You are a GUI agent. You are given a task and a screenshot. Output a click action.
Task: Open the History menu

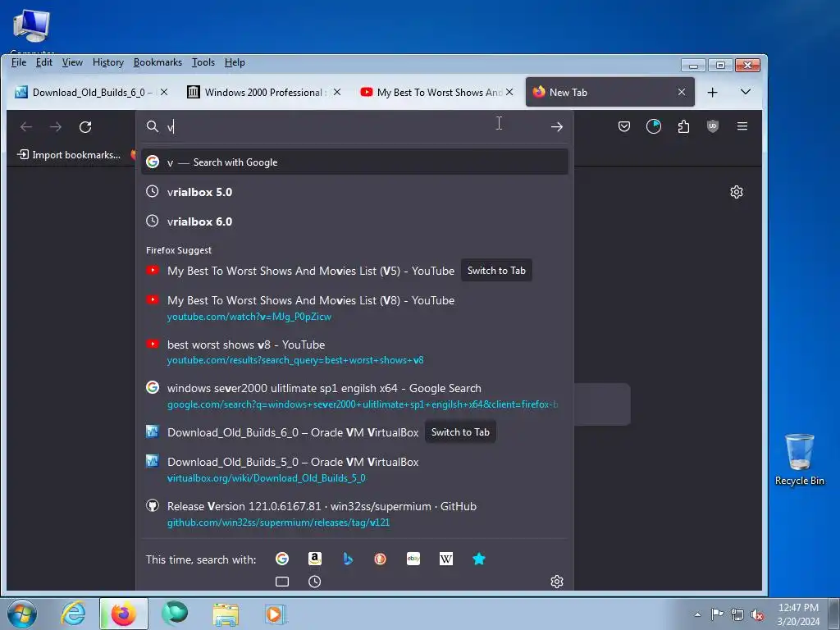click(108, 62)
